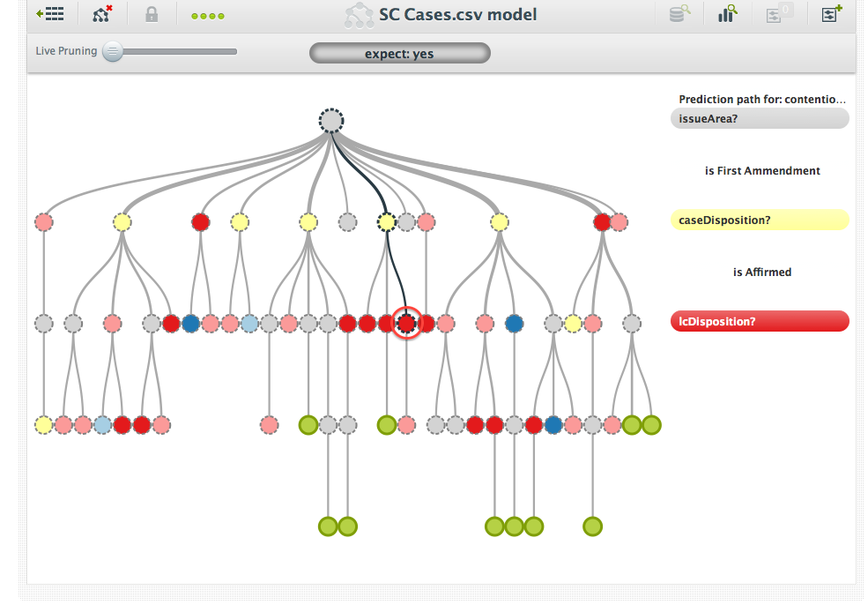Select the issueArea? prediction path item
The height and width of the screenshot is (605, 868).
pos(760,119)
